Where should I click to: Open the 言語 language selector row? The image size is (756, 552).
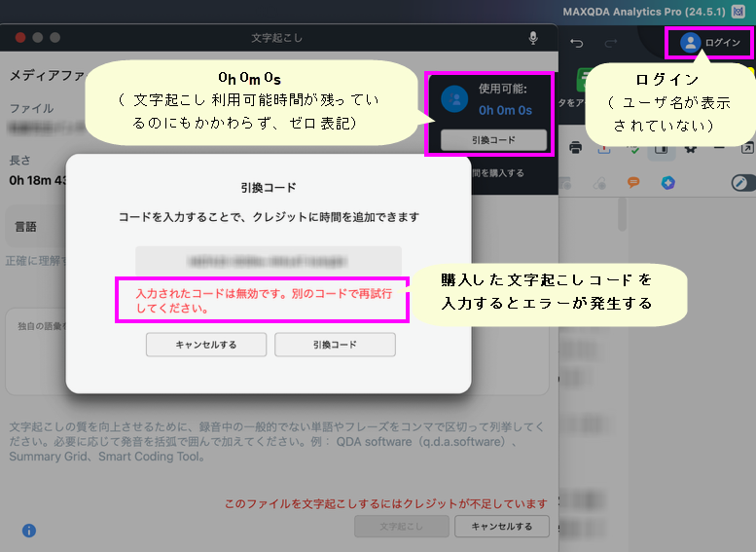click(36, 226)
